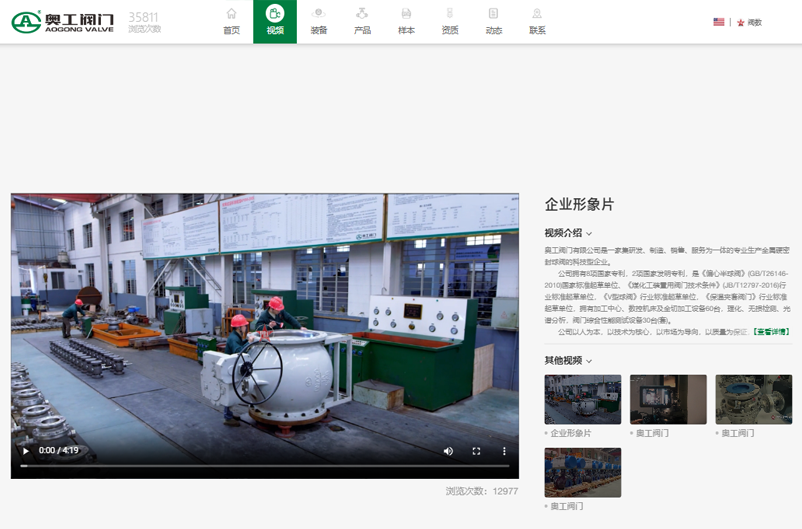Viewport: 802px width, 529px height.
Task: Open the 企业形象片 video thumbnail
Action: (582, 399)
